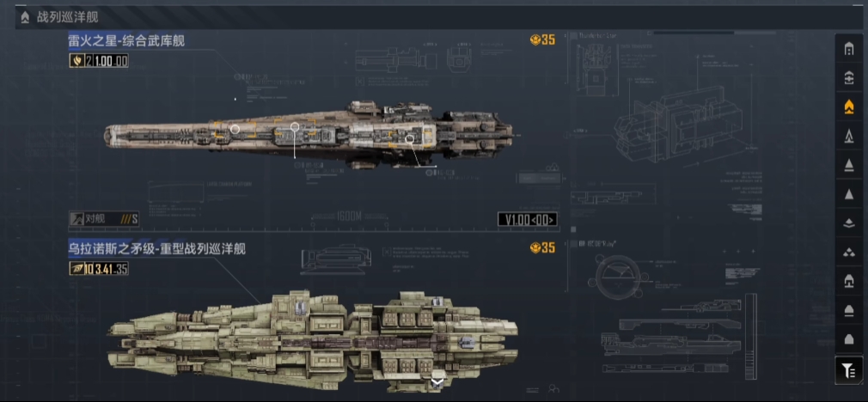Viewport: 868px width, 402px height.
Task: Open 雷火之星-综合武库舰 ship title
Action: [126, 40]
